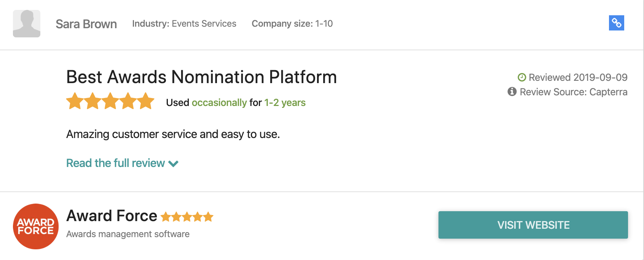This screenshot has height=260, width=644.
Task: Click the 'Reviewed 2019-09-09' date text
Action: tap(578, 77)
